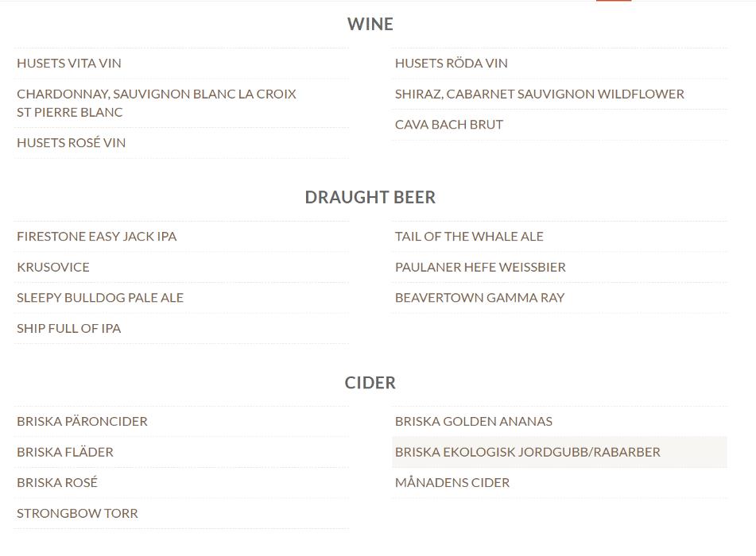The image size is (756, 556).
Task: Choose Briska Rosé cider
Action: click(181, 483)
